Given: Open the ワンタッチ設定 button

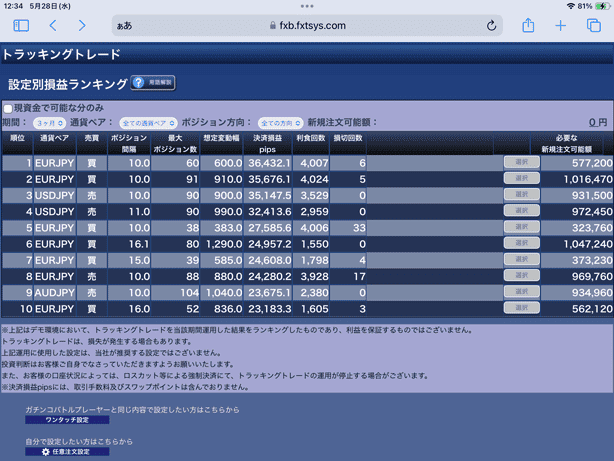Looking at the screenshot, I should click(x=67, y=420).
